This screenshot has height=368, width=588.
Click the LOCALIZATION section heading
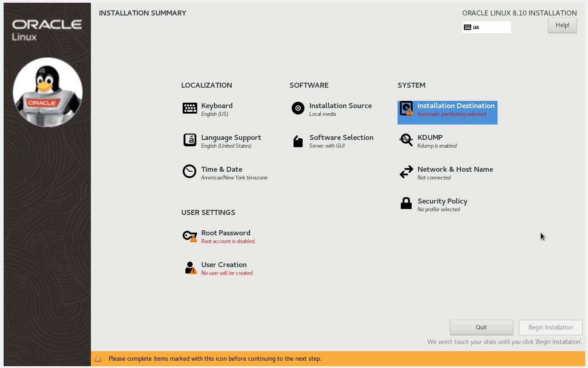click(x=207, y=85)
